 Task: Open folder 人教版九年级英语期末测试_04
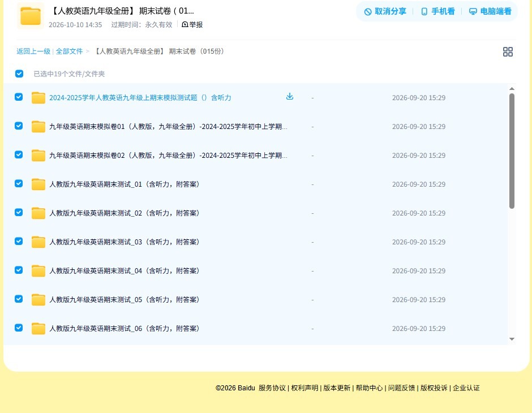(124, 270)
